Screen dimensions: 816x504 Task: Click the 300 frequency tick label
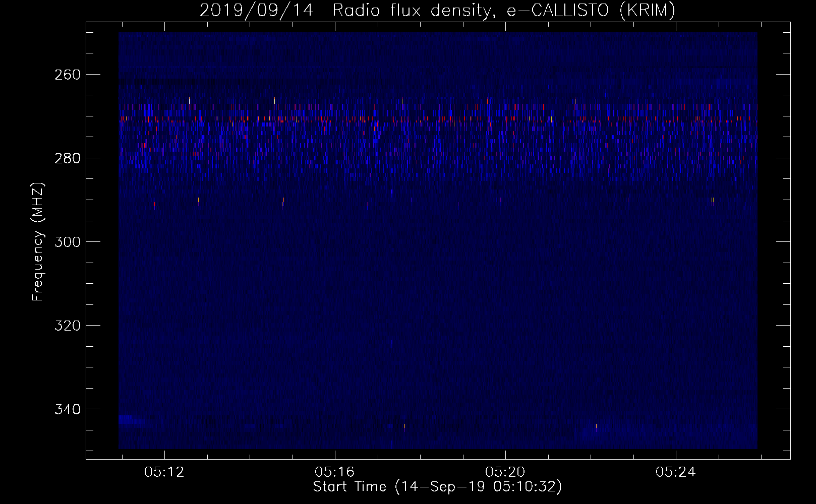point(67,242)
